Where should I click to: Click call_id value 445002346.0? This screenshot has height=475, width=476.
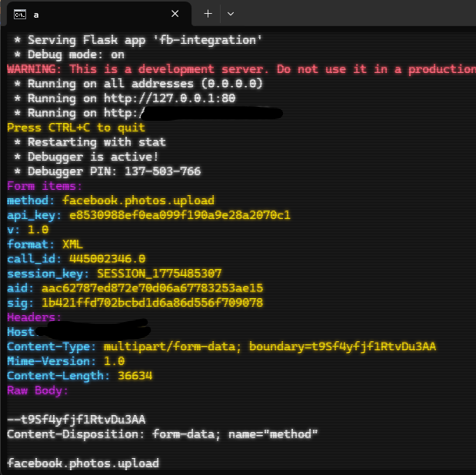(107, 259)
